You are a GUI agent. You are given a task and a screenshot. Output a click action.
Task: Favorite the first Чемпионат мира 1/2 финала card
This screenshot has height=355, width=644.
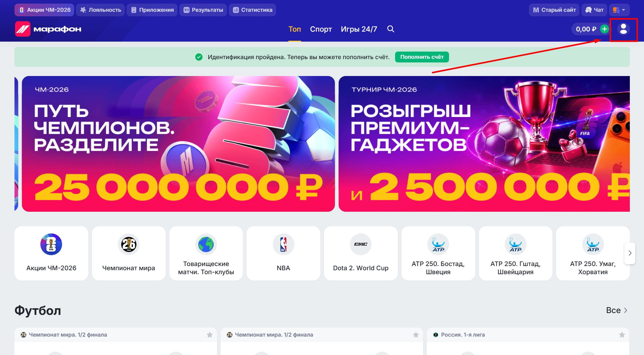(210, 335)
